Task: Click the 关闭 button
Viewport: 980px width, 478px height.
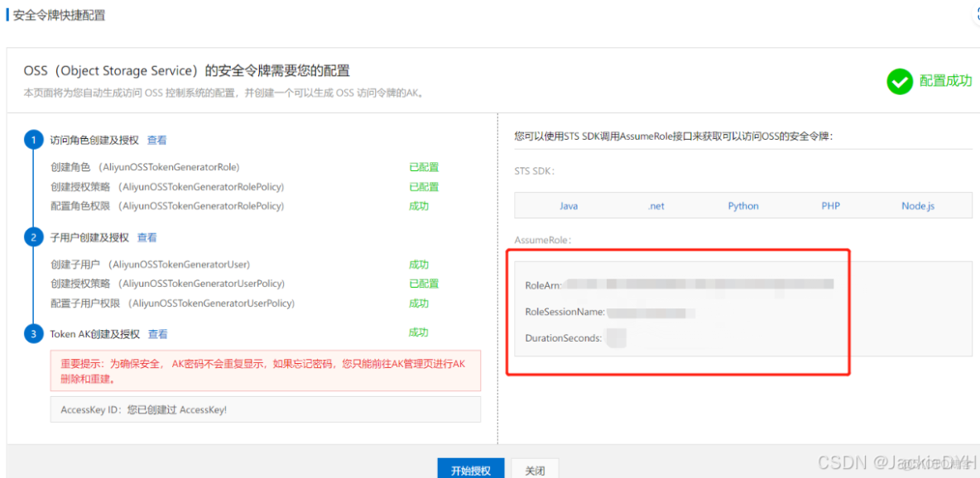Action: 535,468
